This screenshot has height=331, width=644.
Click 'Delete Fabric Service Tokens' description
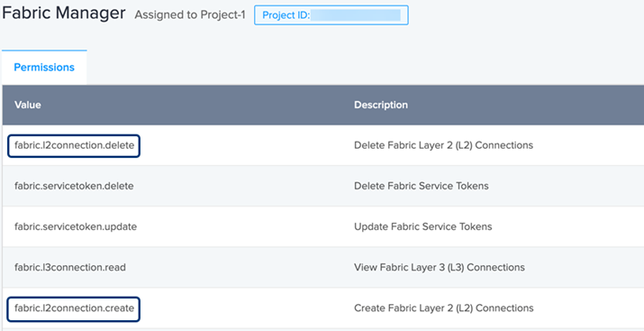pos(422,186)
